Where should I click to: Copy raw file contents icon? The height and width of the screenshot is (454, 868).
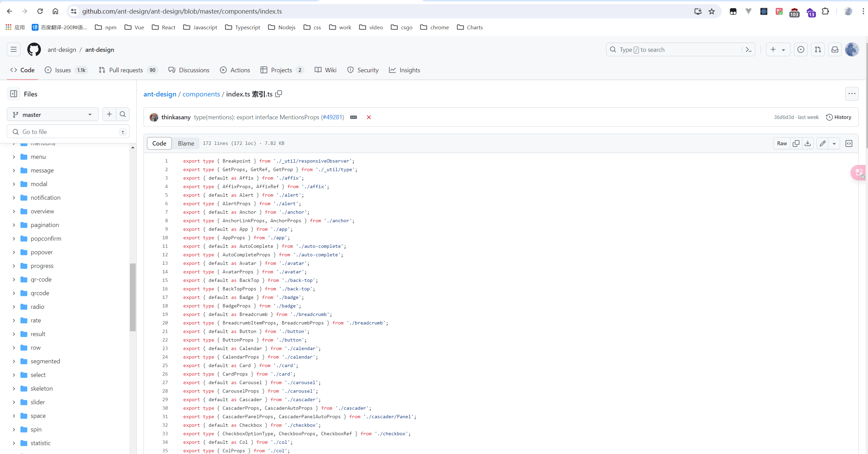(796, 143)
